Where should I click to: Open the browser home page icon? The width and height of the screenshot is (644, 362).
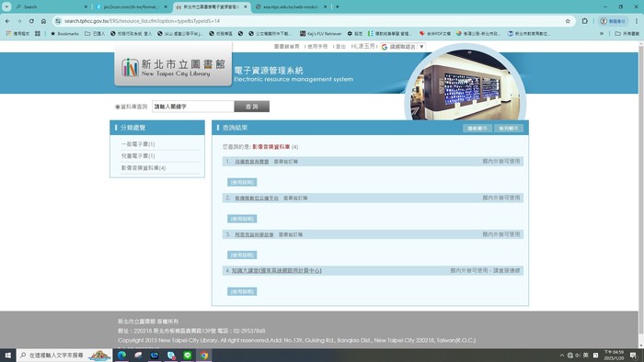coord(43,21)
